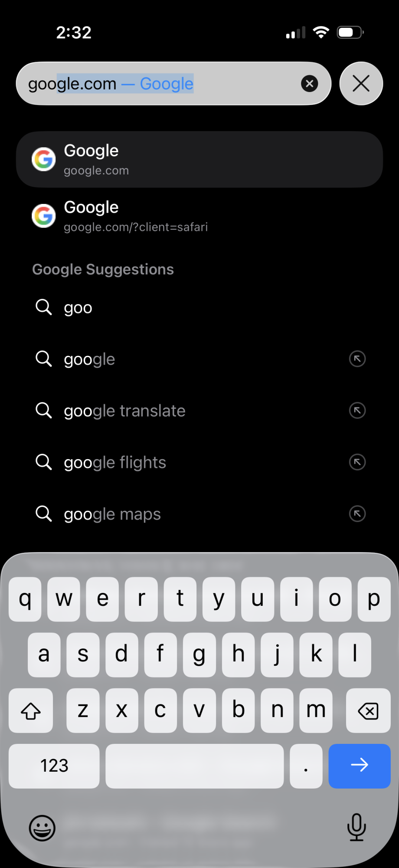
Task: Tap the emoji keyboard icon
Action: pos(42,828)
